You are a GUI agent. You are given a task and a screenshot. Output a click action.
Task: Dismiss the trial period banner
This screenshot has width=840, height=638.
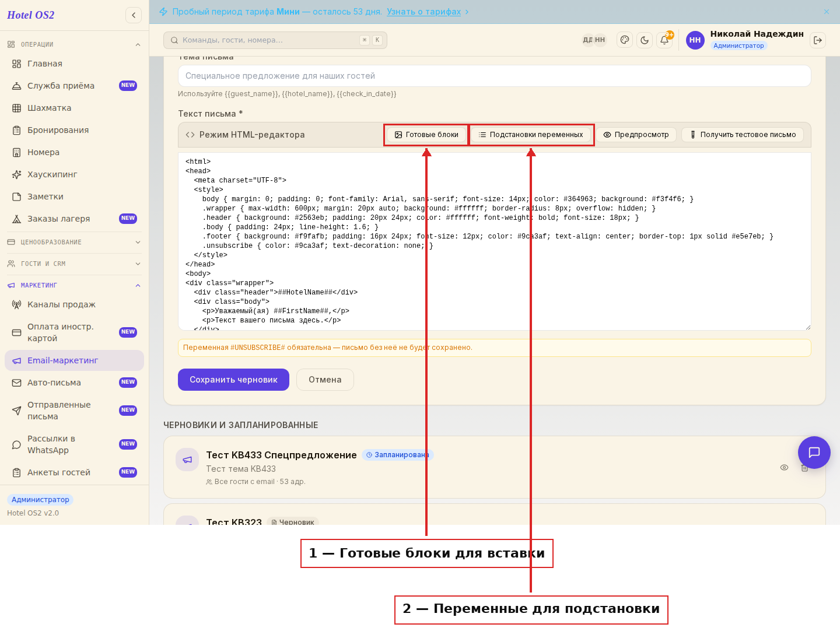tap(827, 12)
